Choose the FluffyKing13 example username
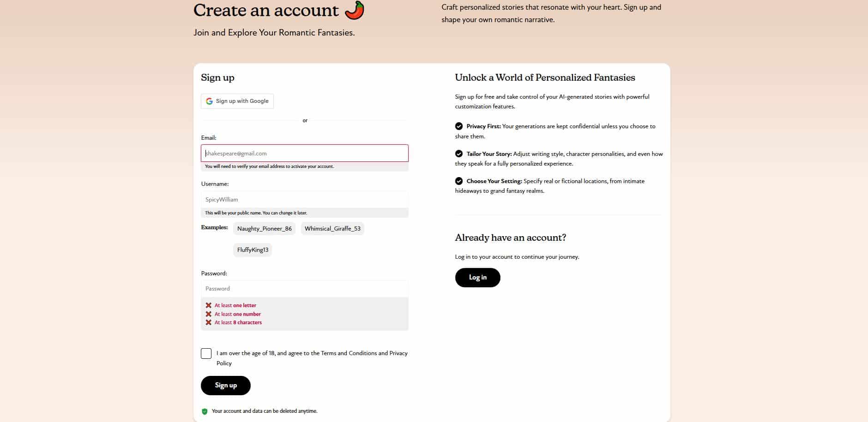This screenshot has width=868, height=422. (253, 250)
